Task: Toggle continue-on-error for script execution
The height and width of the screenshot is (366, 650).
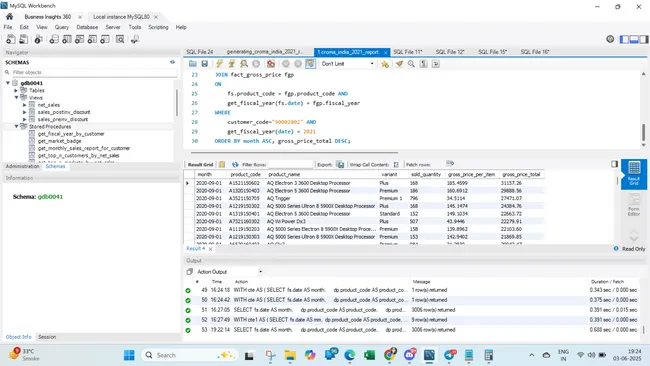Action: coord(271,64)
